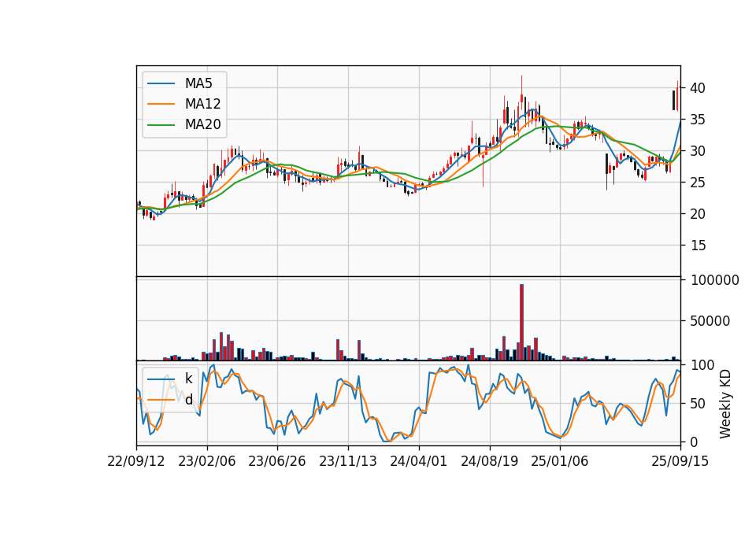
Task: Click the volume axis value 50000
Action: [x=710, y=321]
